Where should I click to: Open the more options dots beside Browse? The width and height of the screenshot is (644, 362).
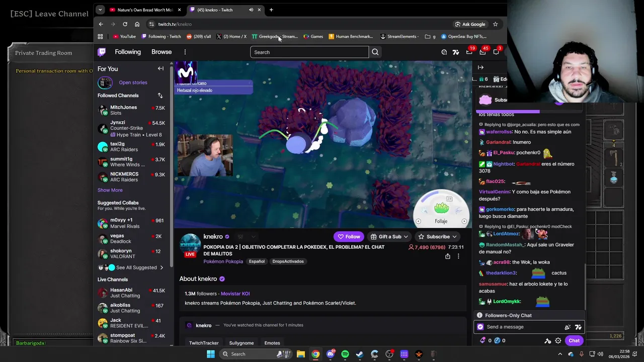(185, 52)
